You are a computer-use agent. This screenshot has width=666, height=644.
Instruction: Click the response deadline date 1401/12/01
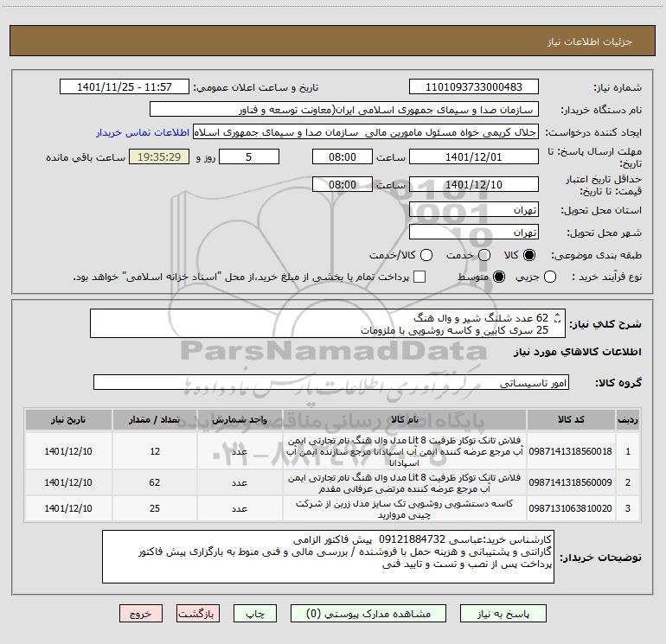click(474, 156)
